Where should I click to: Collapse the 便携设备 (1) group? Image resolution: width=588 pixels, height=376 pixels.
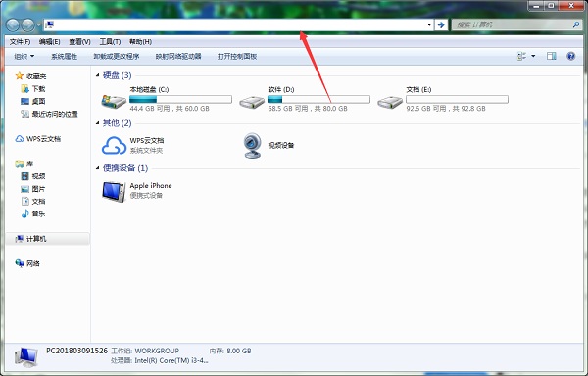(97, 168)
